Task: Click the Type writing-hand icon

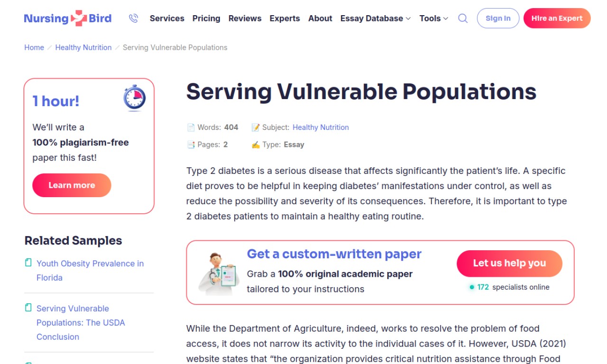Action: coord(256,145)
